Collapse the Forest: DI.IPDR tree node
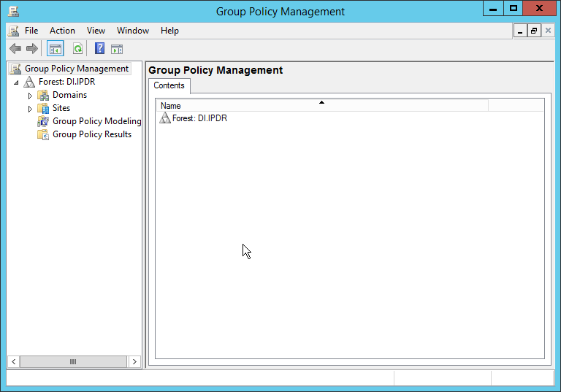The image size is (561, 392). pyautogui.click(x=16, y=82)
